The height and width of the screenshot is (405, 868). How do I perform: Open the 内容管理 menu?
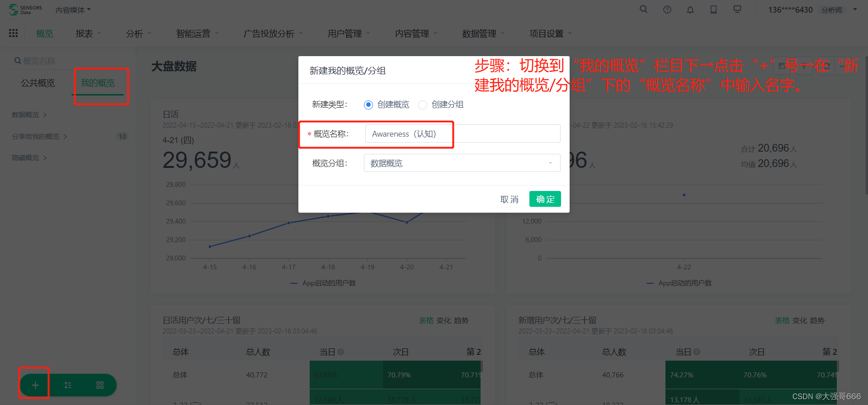pyautogui.click(x=416, y=33)
